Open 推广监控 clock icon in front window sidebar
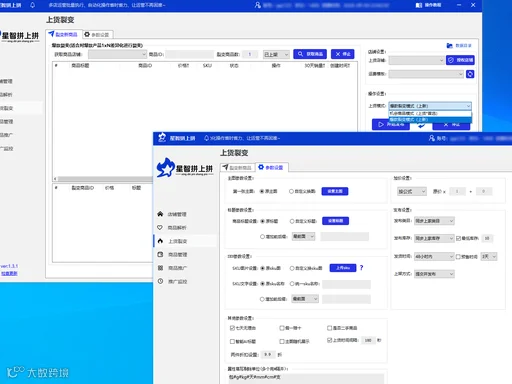The width and height of the screenshot is (512, 384). click(x=160, y=281)
